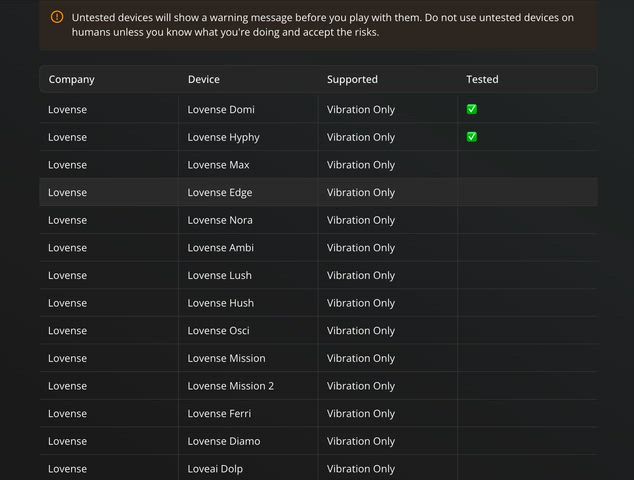
Task: Click the Lovense Ambi device cell
Action: (x=220, y=248)
